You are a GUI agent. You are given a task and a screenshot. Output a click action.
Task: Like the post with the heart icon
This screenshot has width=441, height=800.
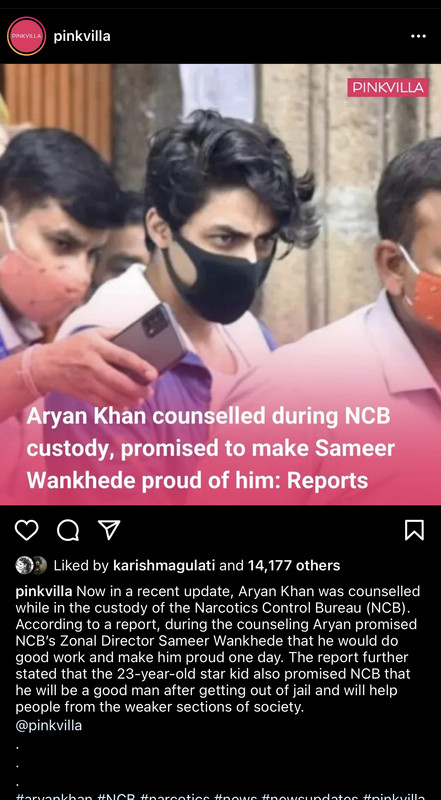[x=27, y=530]
